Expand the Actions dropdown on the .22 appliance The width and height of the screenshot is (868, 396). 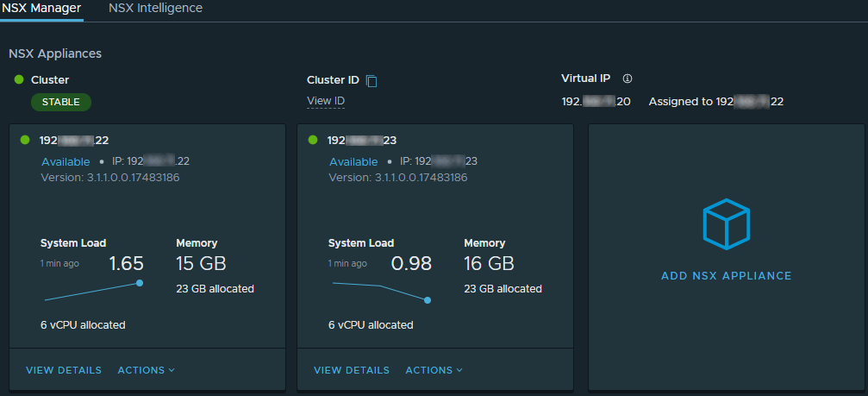click(147, 370)
